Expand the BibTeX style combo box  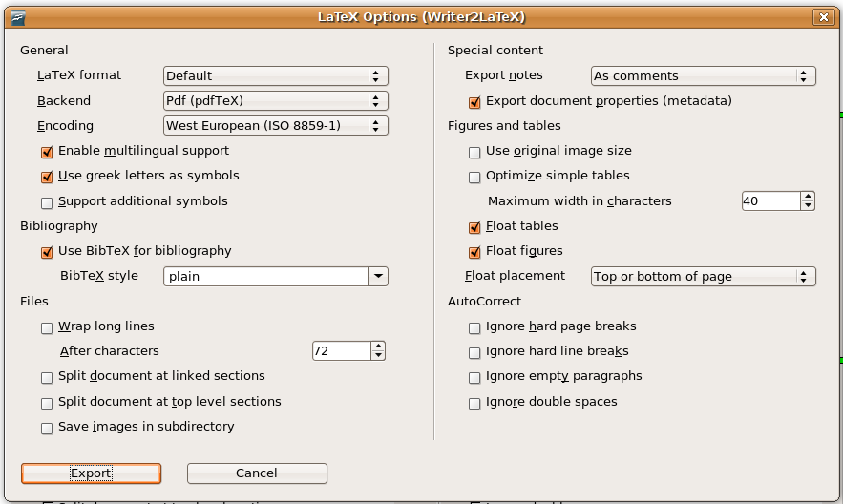point(378,277)
